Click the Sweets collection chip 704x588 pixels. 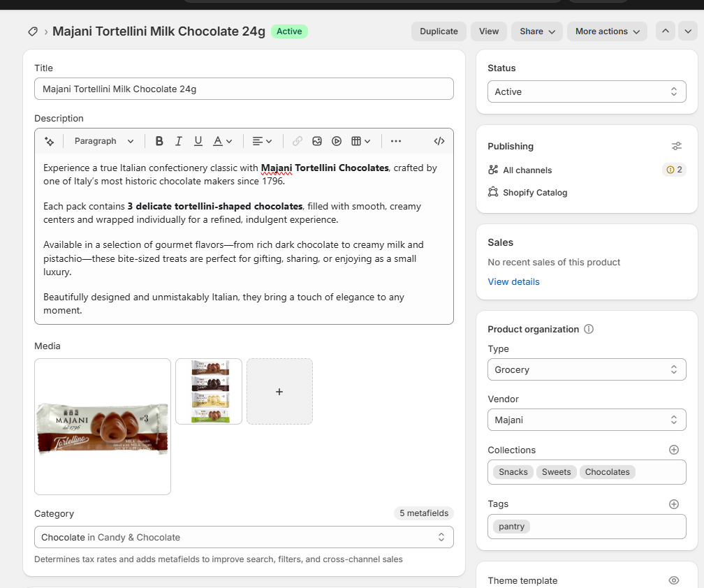pyautogui.click(x=556, y=472)
